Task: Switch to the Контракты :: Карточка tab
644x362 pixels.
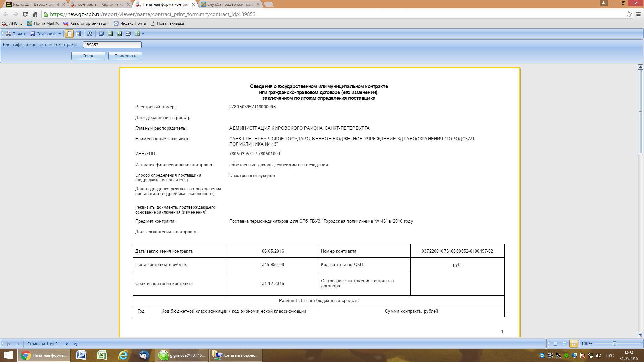Action: [100, 4]
